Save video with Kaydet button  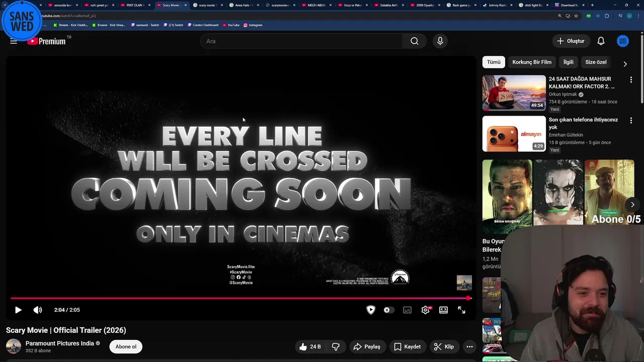click(408, 346)
